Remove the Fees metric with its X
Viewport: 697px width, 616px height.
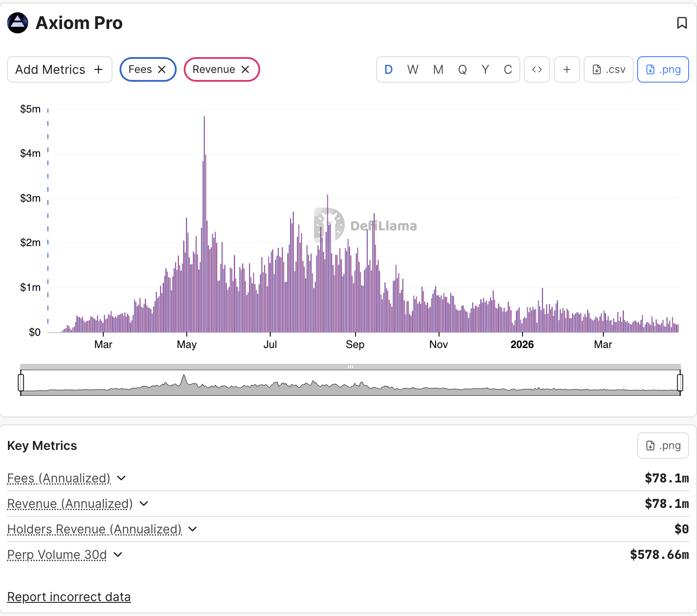pos(162,69)
